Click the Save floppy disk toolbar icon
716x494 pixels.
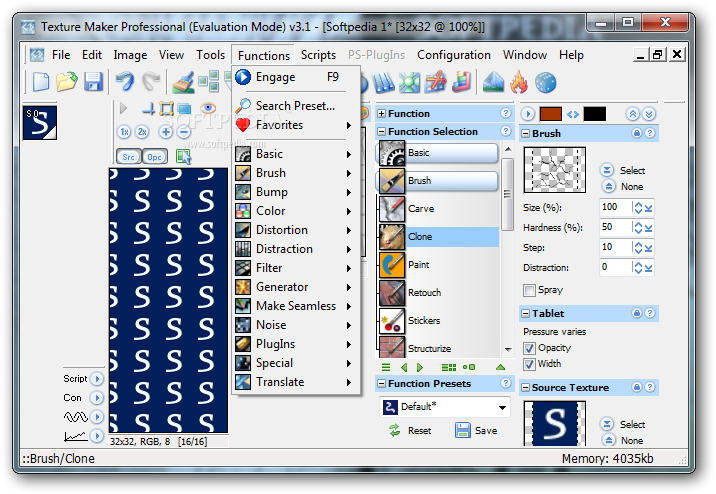(x=94, y=82)
